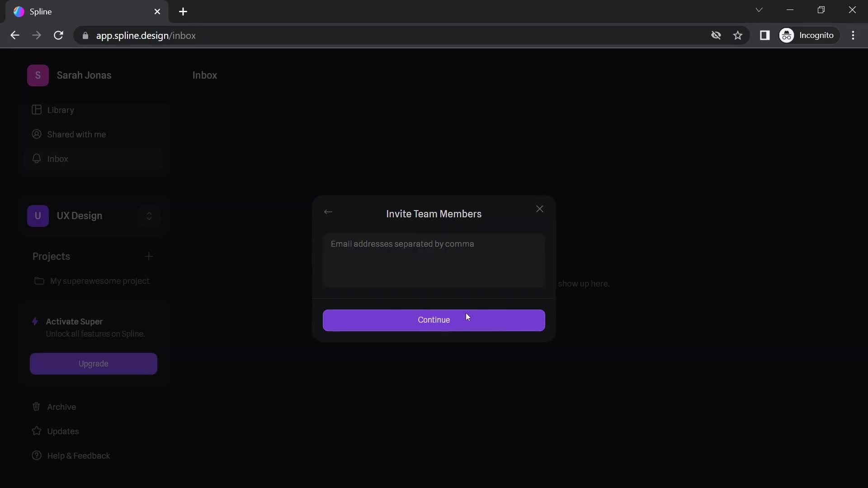Select the Updates icon in sidebar
Viewport: 868px width, 488px height.
point(37,430)
